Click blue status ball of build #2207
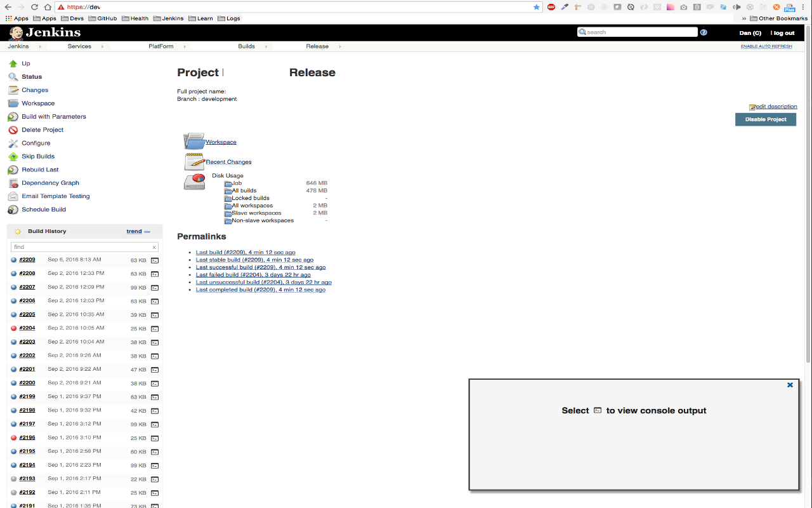The height and width of the screenshot is (508, 812). coord(14,287)
